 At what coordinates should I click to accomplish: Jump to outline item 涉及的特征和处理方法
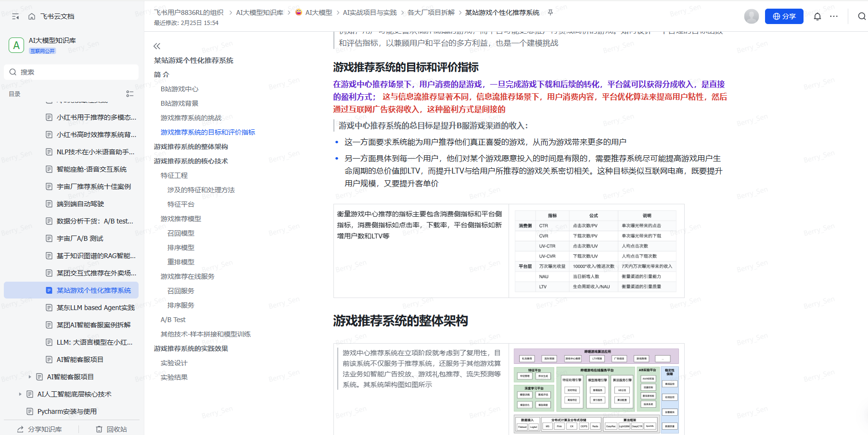click(x=201, y=190)
